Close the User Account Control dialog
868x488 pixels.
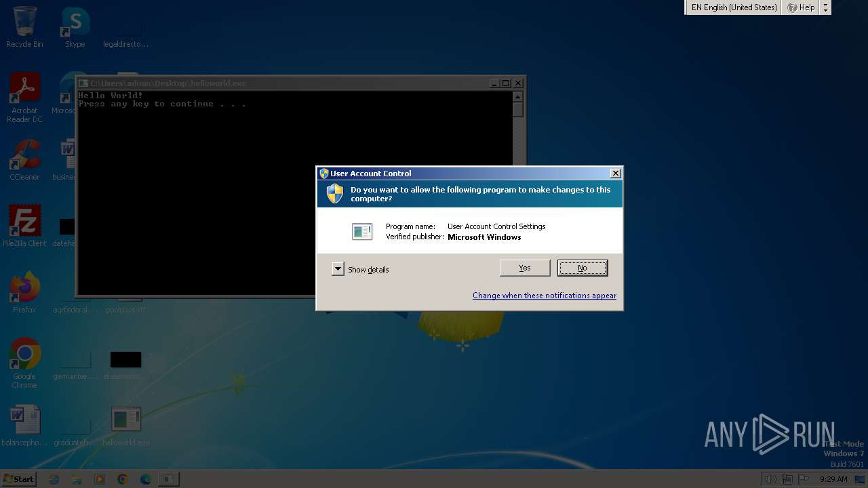(615, 174)
